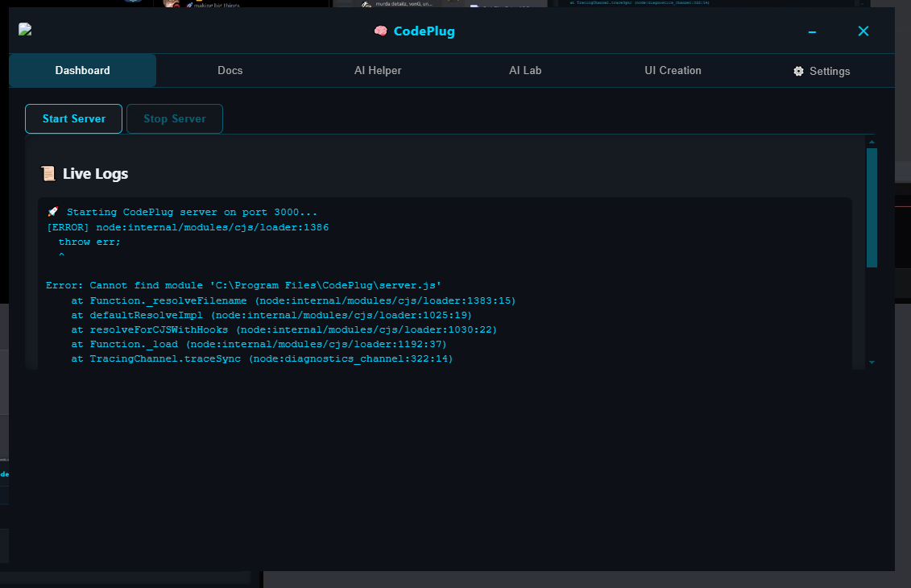The image size is (911, 588).
Task: Switch to the Docs tab
Action: tap(230, 70)
